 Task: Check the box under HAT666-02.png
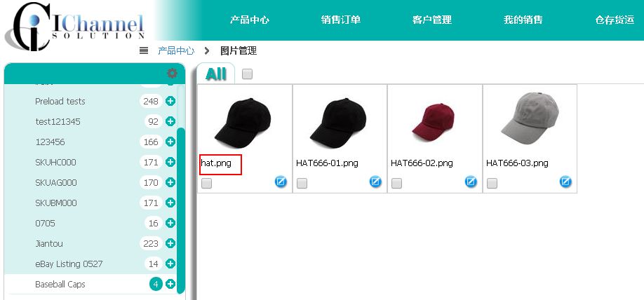(x=397, y=184)
